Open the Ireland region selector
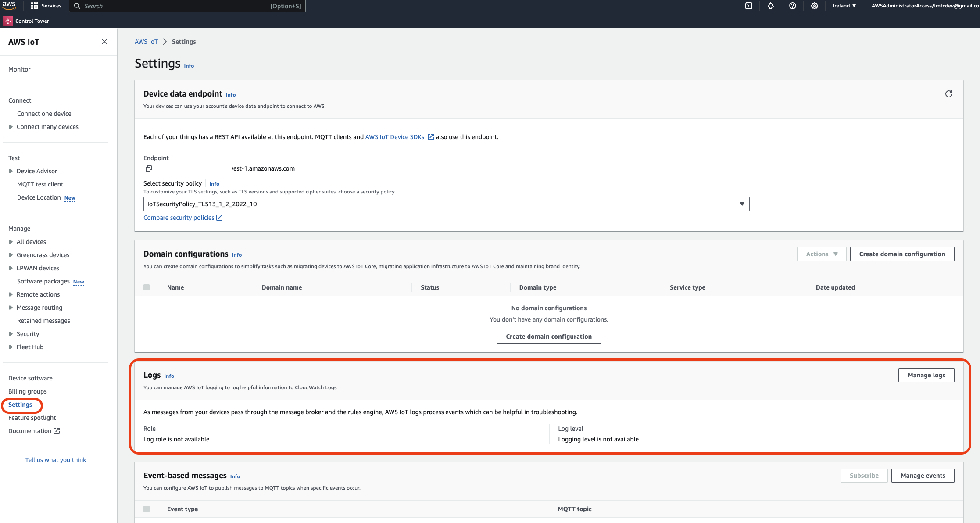980x523 pixels. coord(844,6)
